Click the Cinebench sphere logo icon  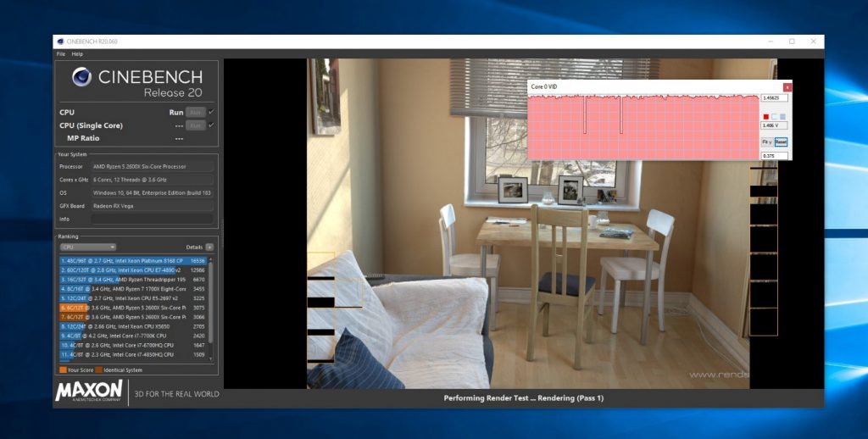tap(82, 77)
